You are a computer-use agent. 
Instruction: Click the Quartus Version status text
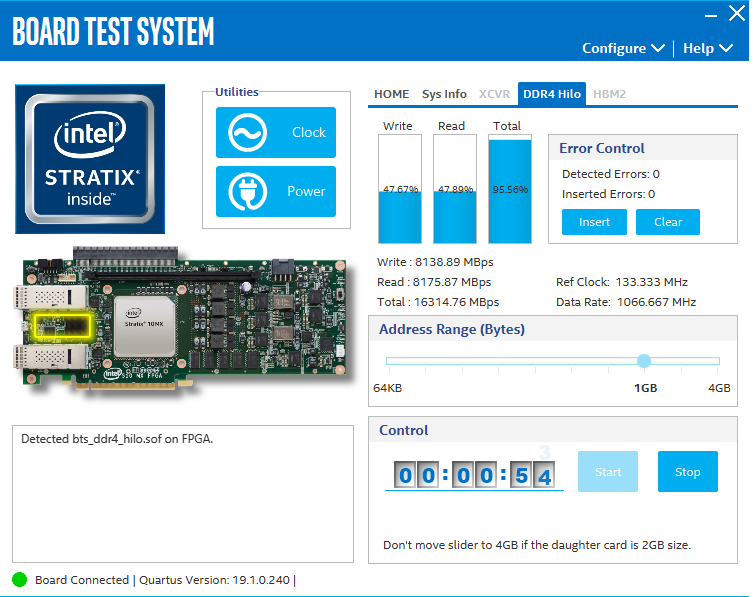[x=214, y=580]
